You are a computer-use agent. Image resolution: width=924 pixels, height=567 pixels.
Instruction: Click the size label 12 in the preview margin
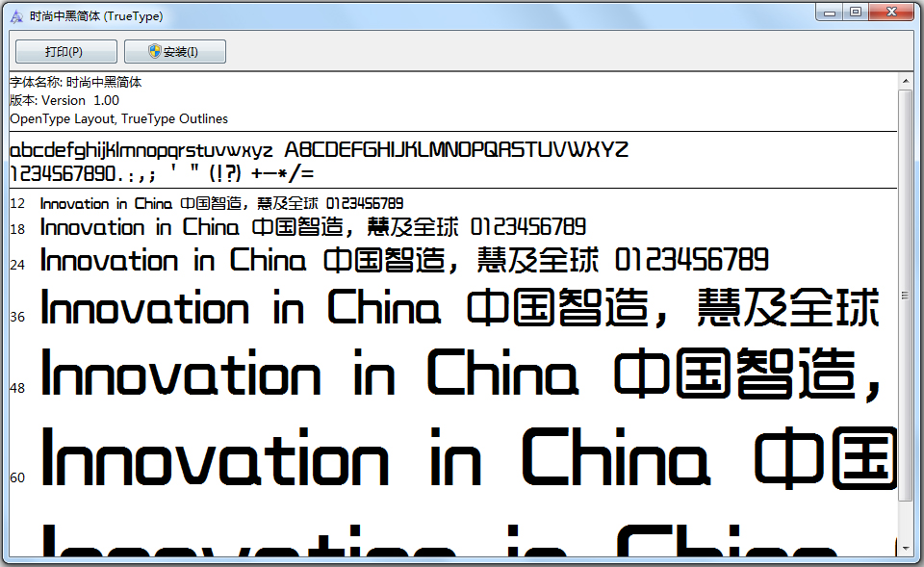coord(16,203)
